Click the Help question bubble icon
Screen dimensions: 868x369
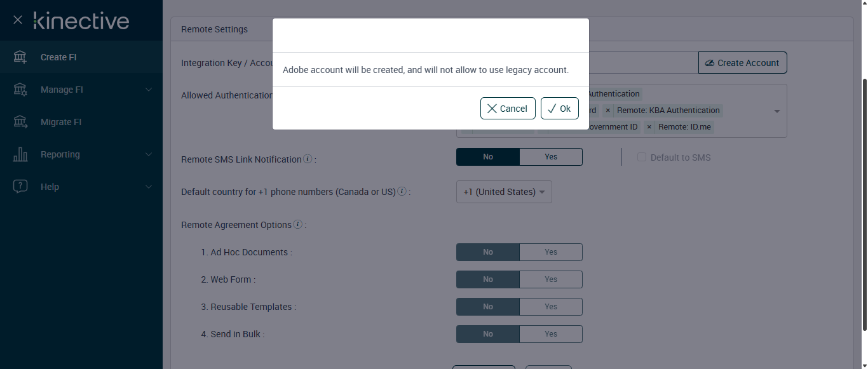[20, 187]
